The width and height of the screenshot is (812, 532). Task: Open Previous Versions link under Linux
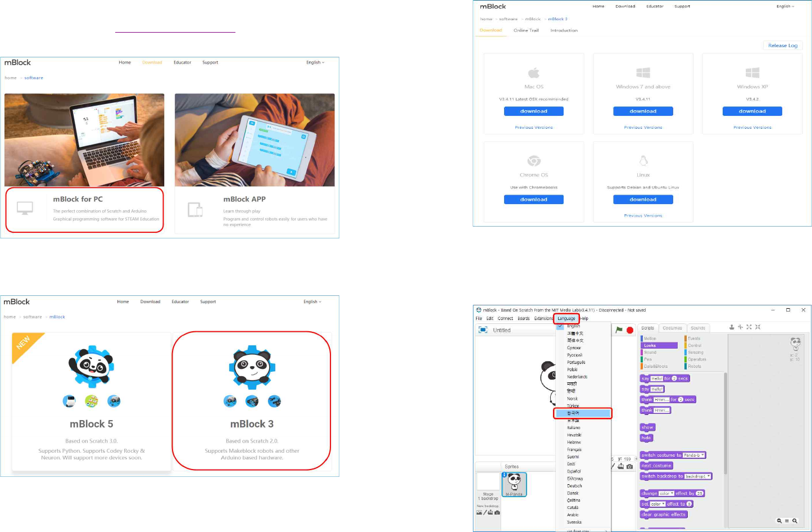pos(643,215)
